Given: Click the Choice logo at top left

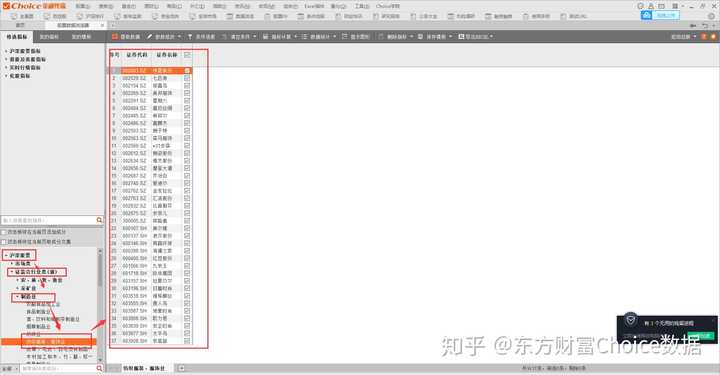Looking at the screenshot, I should click(x=34, y=6).
